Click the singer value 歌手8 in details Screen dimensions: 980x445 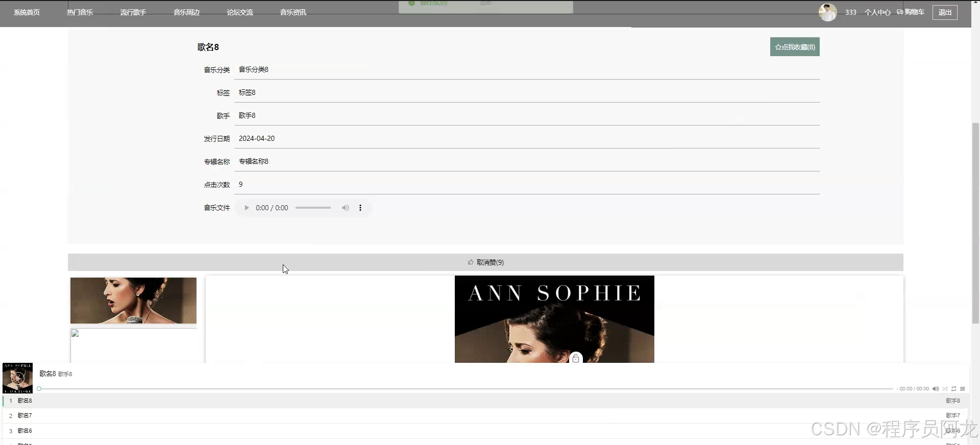pyautogui.click(x=247, y=115)
